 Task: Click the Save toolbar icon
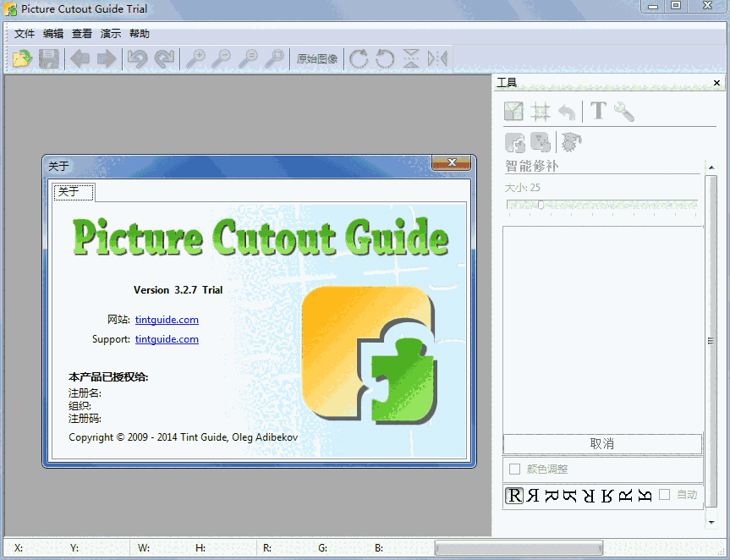tap(48, 58)
